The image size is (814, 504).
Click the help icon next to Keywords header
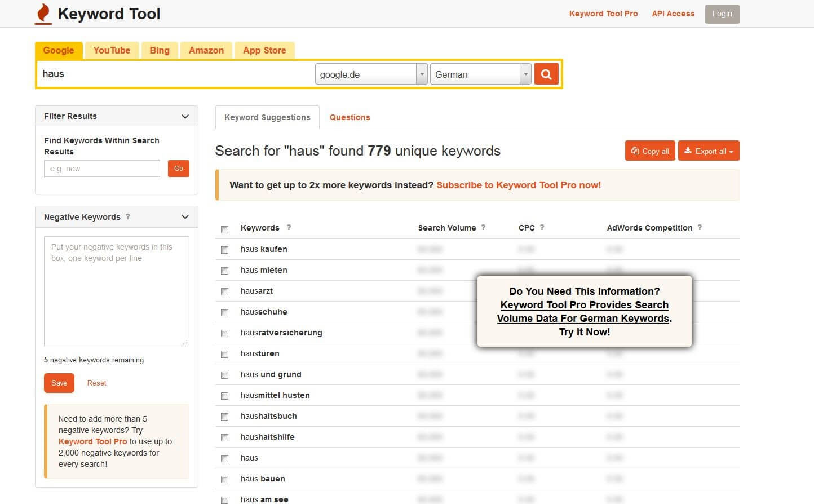(x=289, y=227)
